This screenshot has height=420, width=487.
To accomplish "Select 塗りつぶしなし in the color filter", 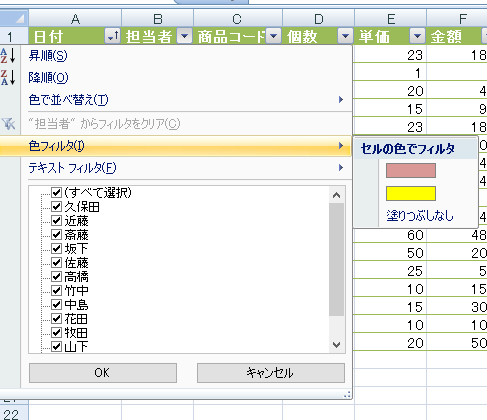I will point(420,216).
